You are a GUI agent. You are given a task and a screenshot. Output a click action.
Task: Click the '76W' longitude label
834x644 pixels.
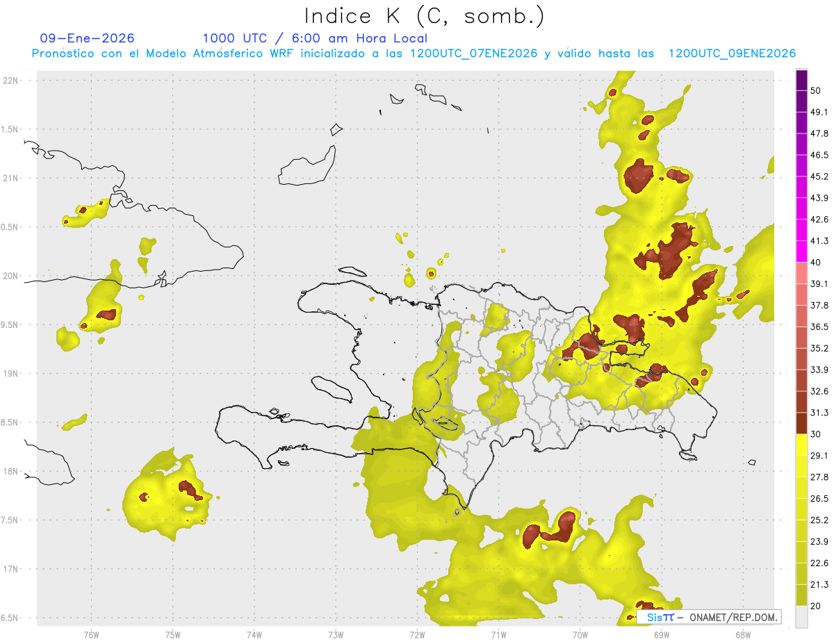pyautogui.click(x=91, y=635)
